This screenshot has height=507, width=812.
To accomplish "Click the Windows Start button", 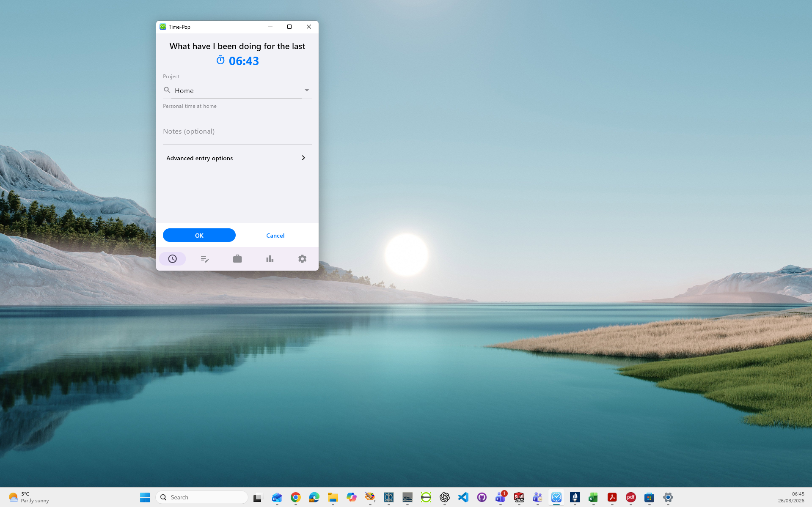I will (145, 497).
